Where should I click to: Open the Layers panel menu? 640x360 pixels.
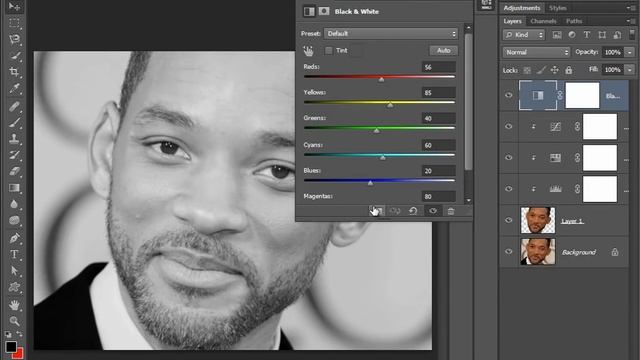point(631,20)
